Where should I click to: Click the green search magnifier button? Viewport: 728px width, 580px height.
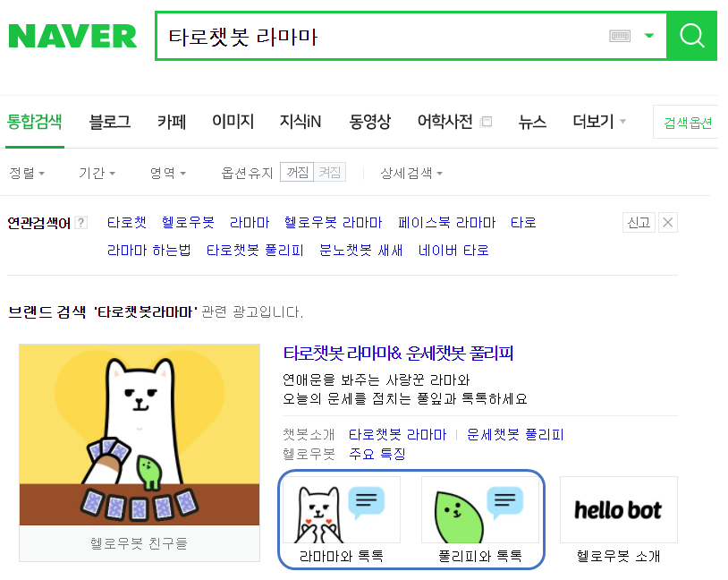692,36
